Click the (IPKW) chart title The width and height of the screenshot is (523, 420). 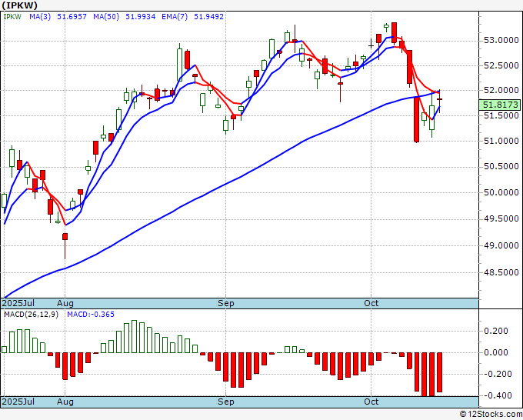(x=20, y=5)
